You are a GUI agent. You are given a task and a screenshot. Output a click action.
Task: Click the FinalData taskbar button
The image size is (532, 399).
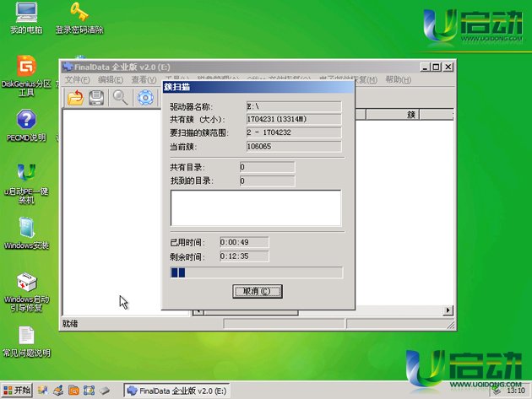pos(176,391)
